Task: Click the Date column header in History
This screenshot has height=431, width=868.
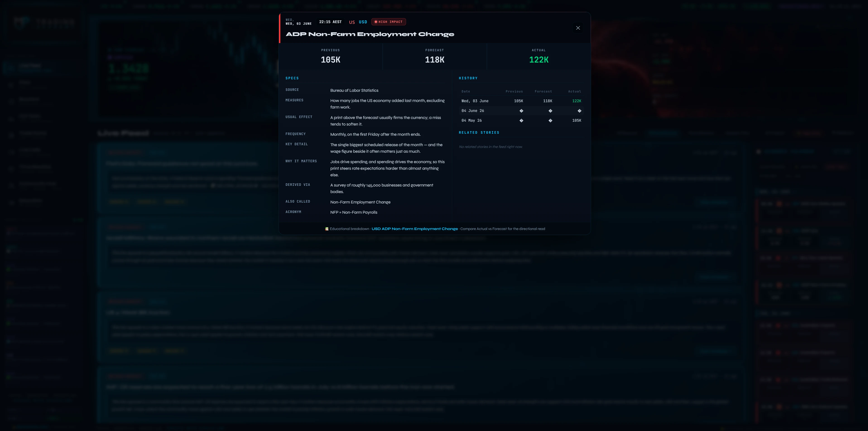Action: (466, 91)
